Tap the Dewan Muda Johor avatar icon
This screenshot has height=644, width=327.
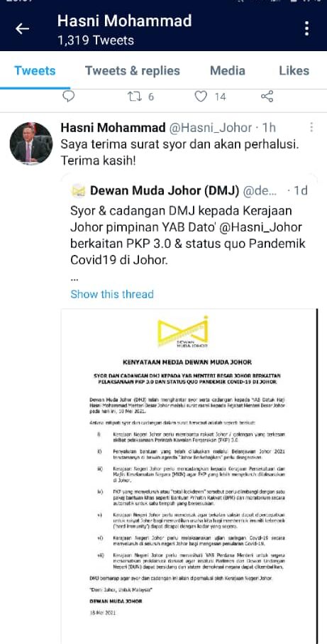coord(78,191)
